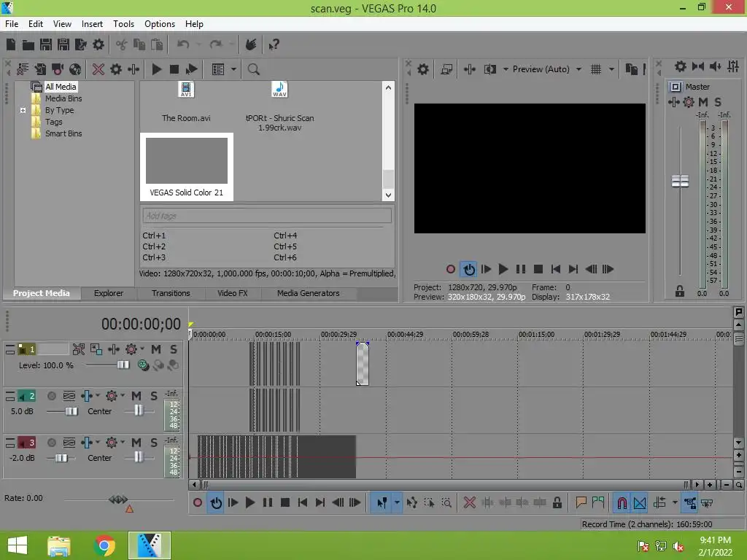The height and width of the screenshot is (560, 747).
Task: Open the Views dropdown arrow in Project Media
Action: tap(233, 69)
